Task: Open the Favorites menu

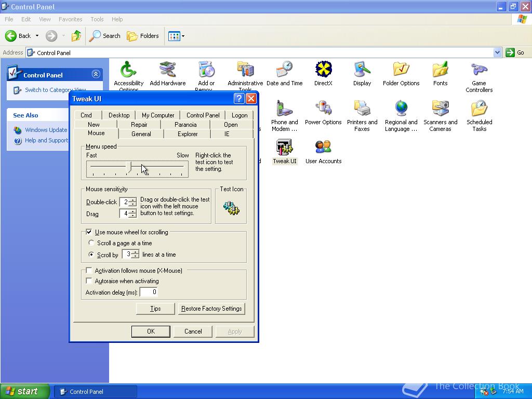Action: click(x=70, y=19)
